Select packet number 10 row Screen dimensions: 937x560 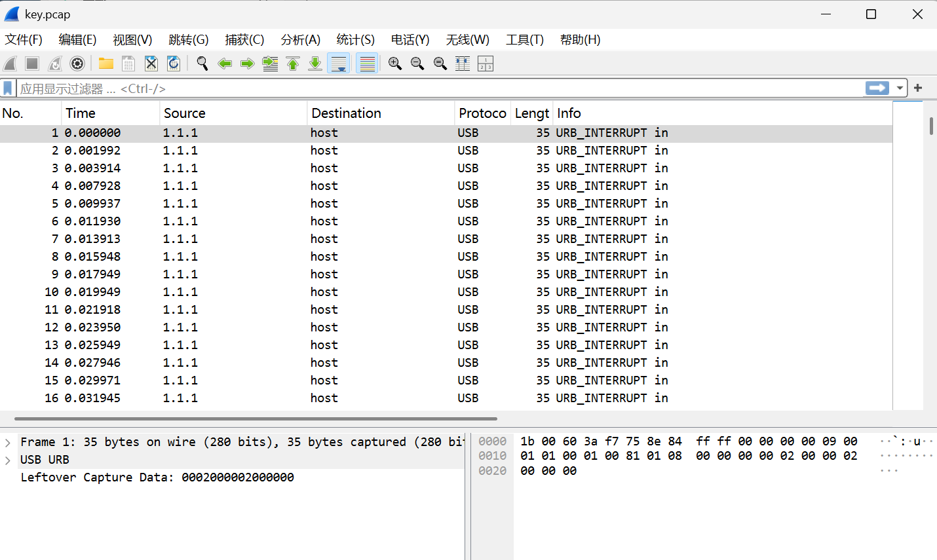pyautogui.click(x=446, y=292)
